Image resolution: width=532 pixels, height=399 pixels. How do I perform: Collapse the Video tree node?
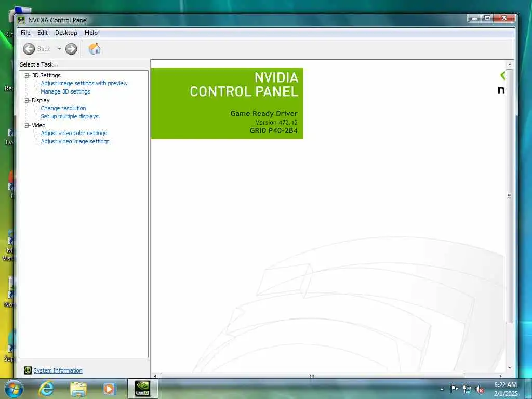[26, 125]
